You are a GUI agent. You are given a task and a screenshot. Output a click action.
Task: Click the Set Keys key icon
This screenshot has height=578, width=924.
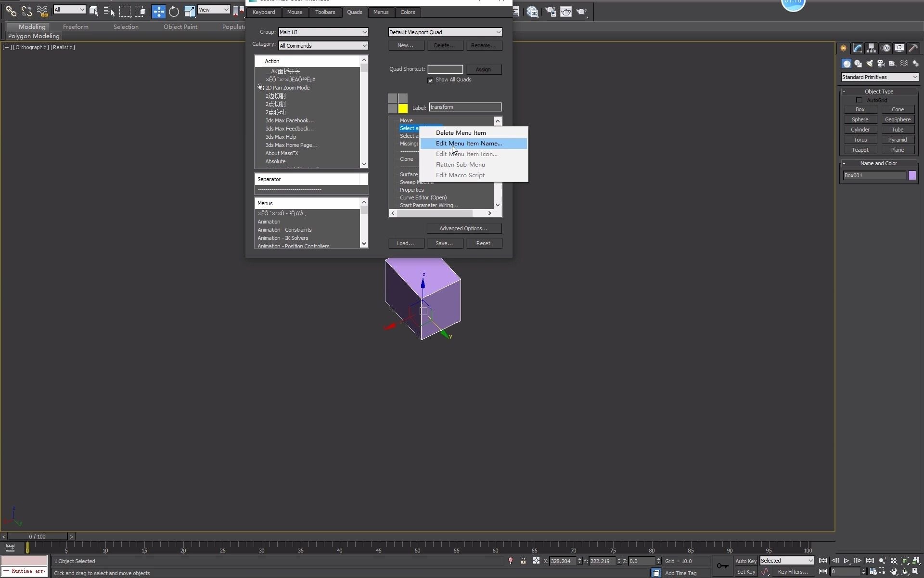722,565
